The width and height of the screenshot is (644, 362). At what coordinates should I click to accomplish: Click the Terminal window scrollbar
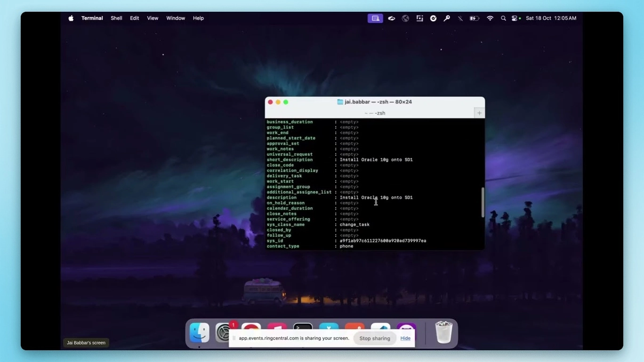pyautogui.click(x=483, y=201)
